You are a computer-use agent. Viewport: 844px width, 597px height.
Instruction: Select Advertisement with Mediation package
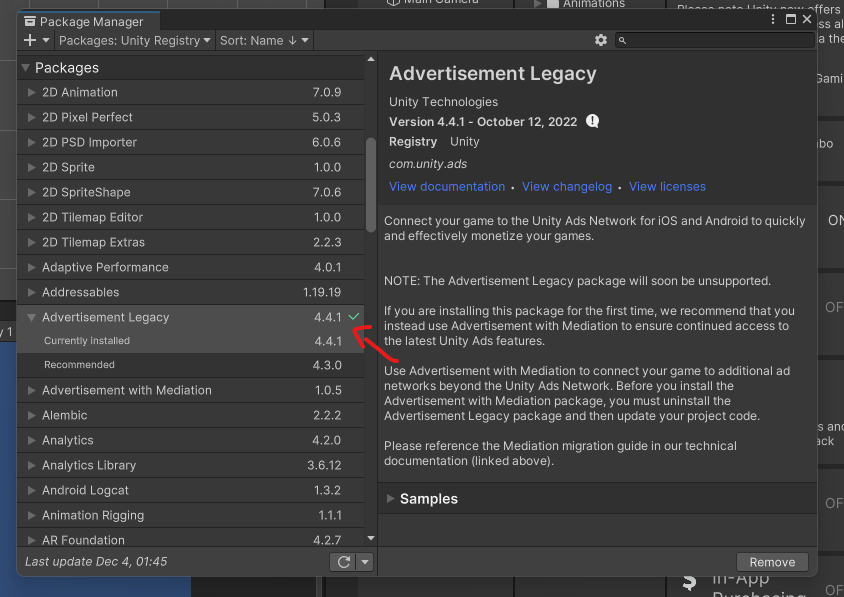pyautogui.click(x=191, y=390)
